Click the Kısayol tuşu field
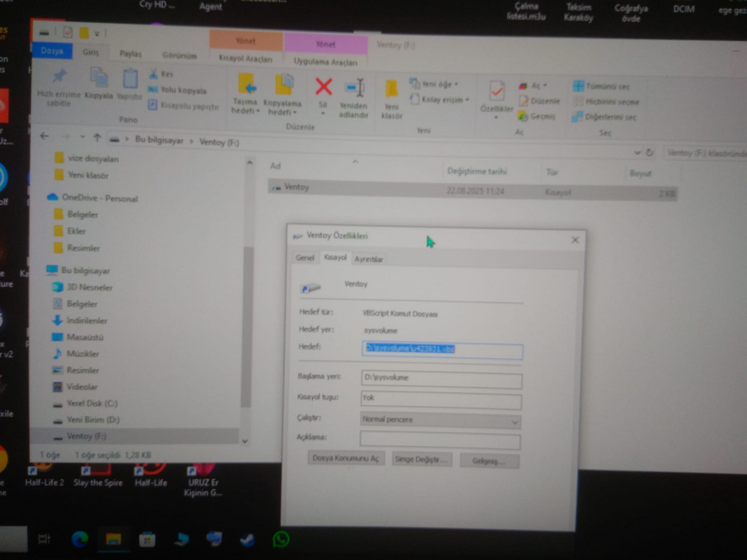Screen dimensions: 747x560 pos(440,400)
